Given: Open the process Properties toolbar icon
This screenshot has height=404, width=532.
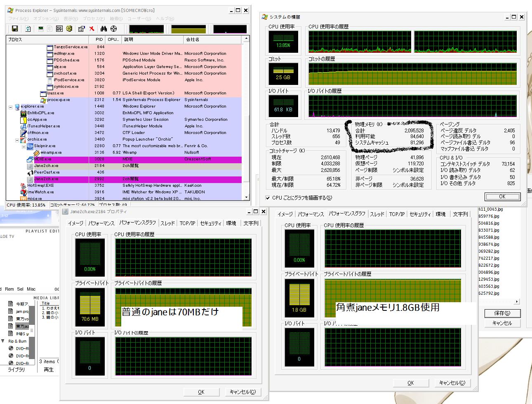Looking at the screenshot, I should 81,28.
